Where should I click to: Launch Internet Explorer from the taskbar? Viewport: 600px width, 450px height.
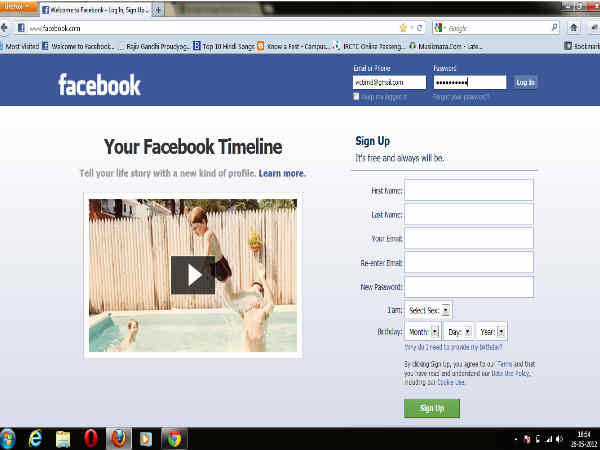pyautogui.click(x=35, y=439)
